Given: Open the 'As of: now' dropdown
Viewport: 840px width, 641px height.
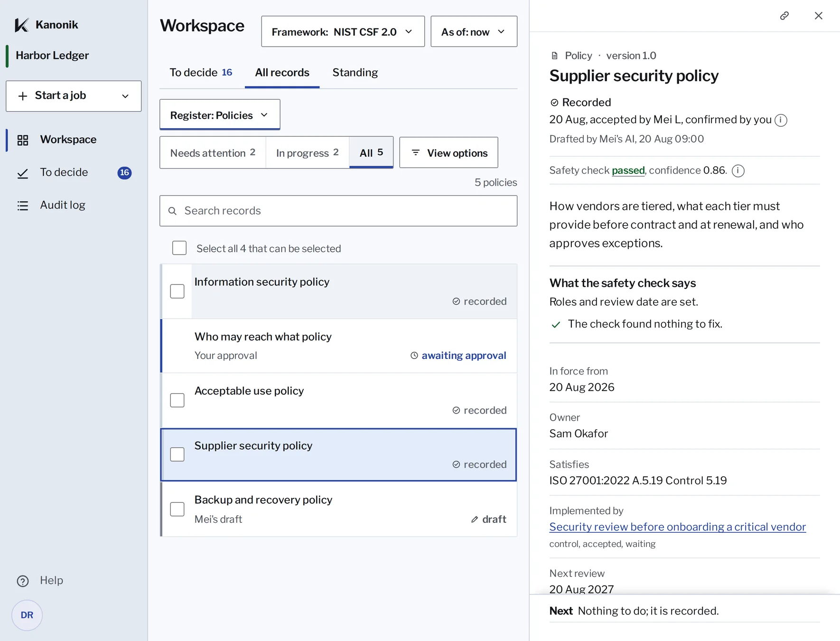Looking at the screenshot, I should pos(474,31).
